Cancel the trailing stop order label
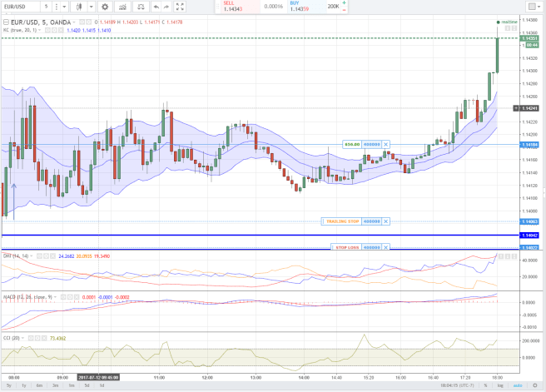The width and height of the screenshot is (546, 392). 386,221
